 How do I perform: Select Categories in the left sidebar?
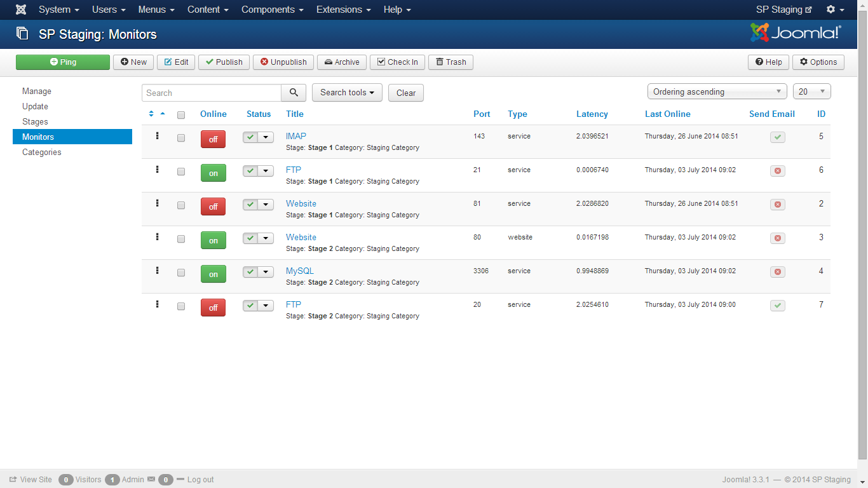click(x=42, y=152)
